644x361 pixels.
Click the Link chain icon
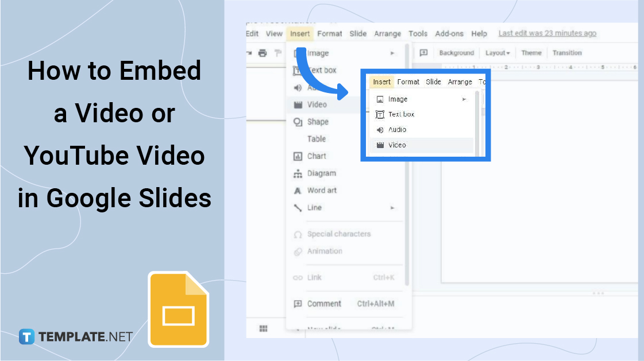[x=298, y=278]
